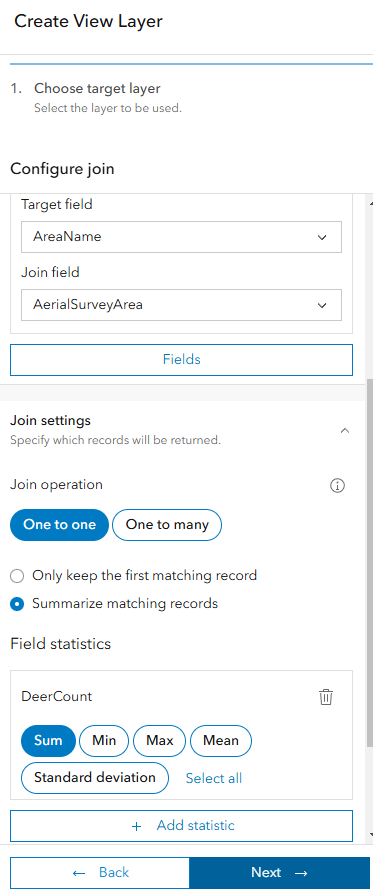
Task: Toggle the Mean statistic for DeerCount
Action: [220, 741]
